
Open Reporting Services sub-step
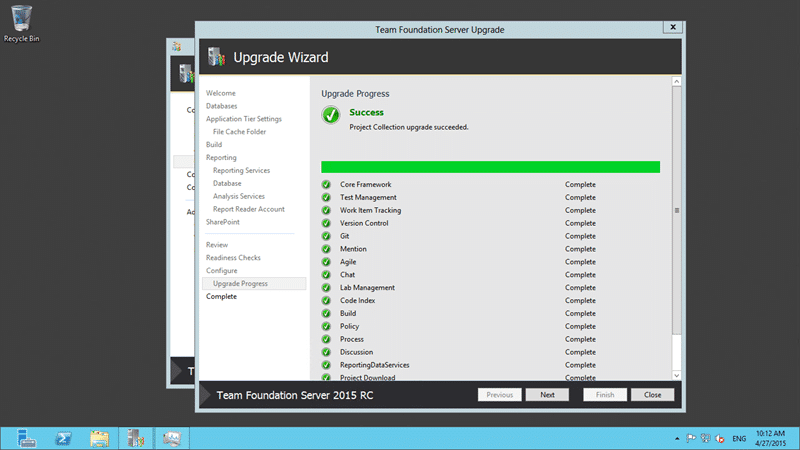pyautogui.click(x=241, y=170)
